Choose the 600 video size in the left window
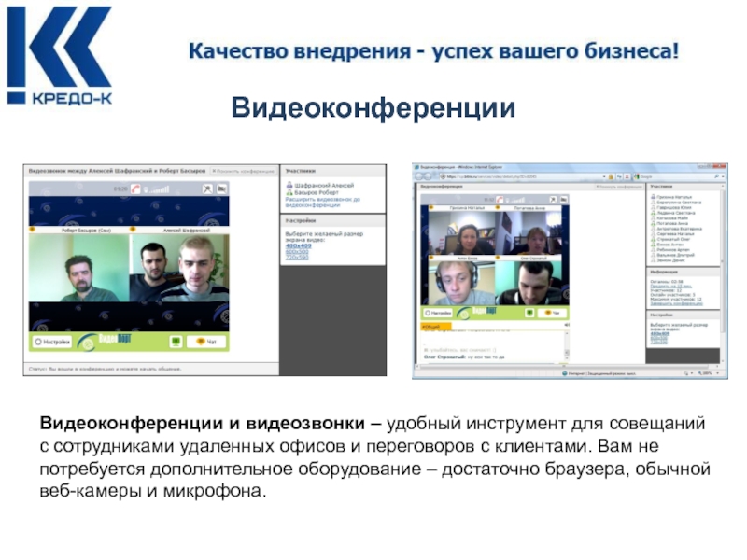Screen dimensions: 747x560 (297, 252)
